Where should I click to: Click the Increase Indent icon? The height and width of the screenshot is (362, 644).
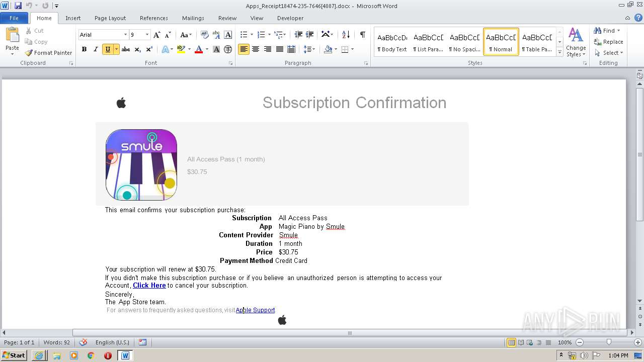tap(310, 35)
